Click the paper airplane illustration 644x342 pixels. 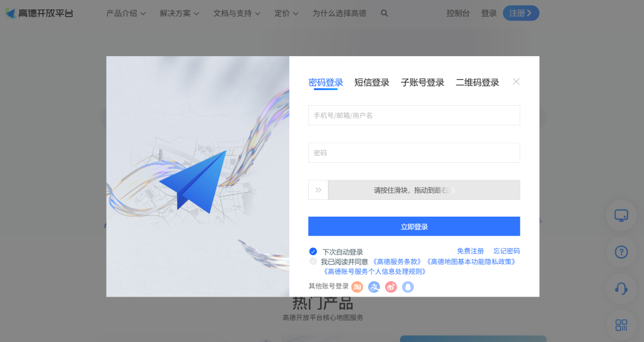pos(193,182)
